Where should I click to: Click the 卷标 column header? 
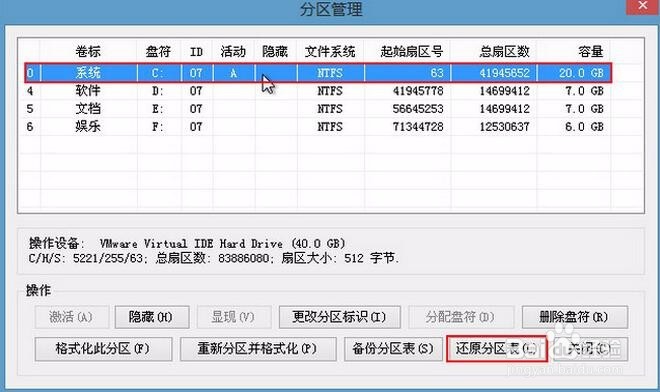88,52
